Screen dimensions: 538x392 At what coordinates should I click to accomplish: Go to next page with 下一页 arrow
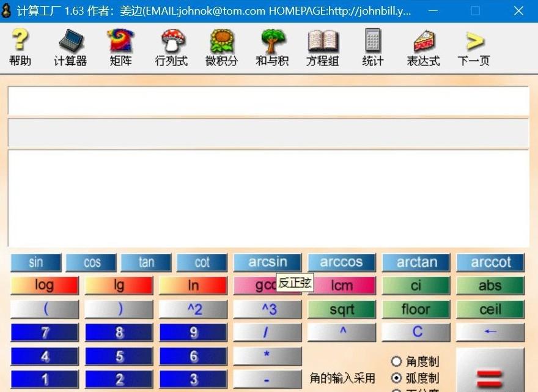(474, 47)
